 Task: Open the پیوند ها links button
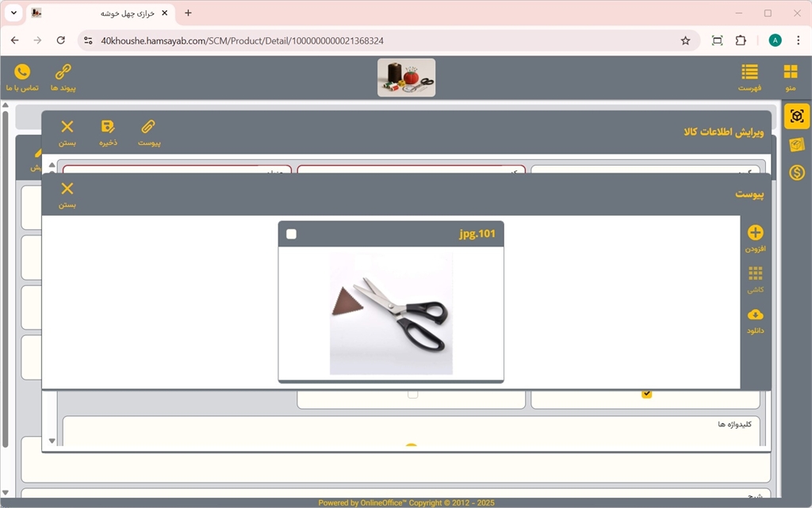63,72
